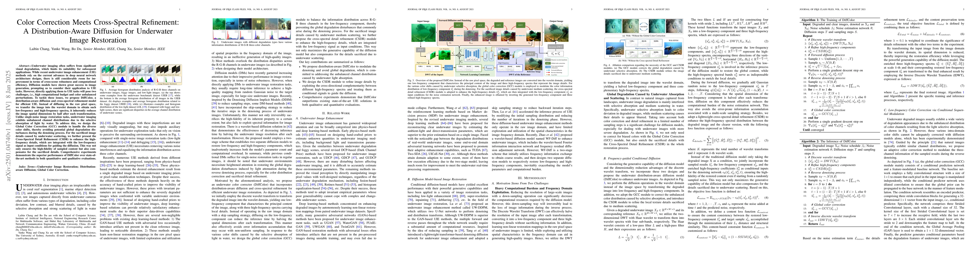Image resolution: width=980 pixels, height=254 pixels.
Task: Click the "Underwater Images From UIEB Dataset" panel
Action: [x=114, y=74]
